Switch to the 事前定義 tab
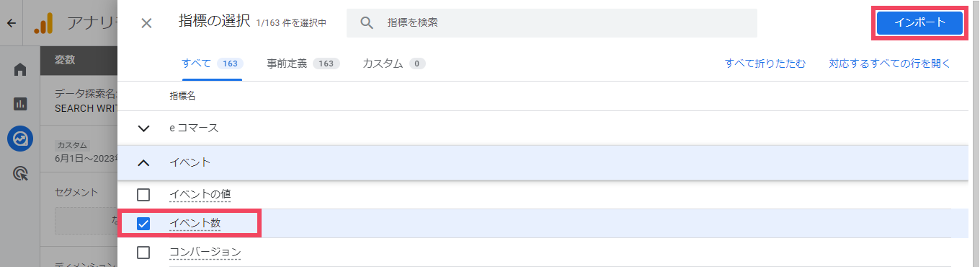The image size is (980, 267). [303, 64]
